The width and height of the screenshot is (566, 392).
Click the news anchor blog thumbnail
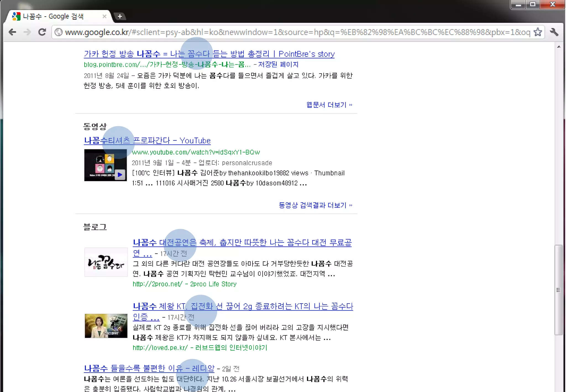coord(106,326)
